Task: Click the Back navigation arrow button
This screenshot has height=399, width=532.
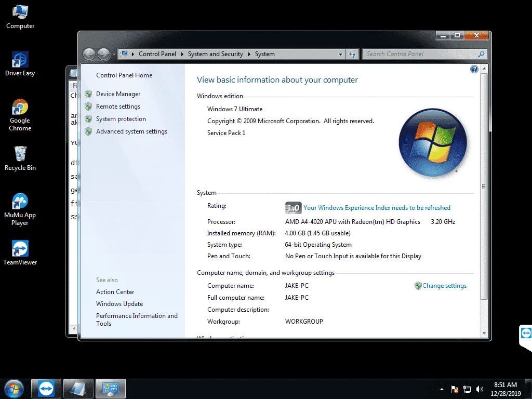Action: [x=89, y=54]
